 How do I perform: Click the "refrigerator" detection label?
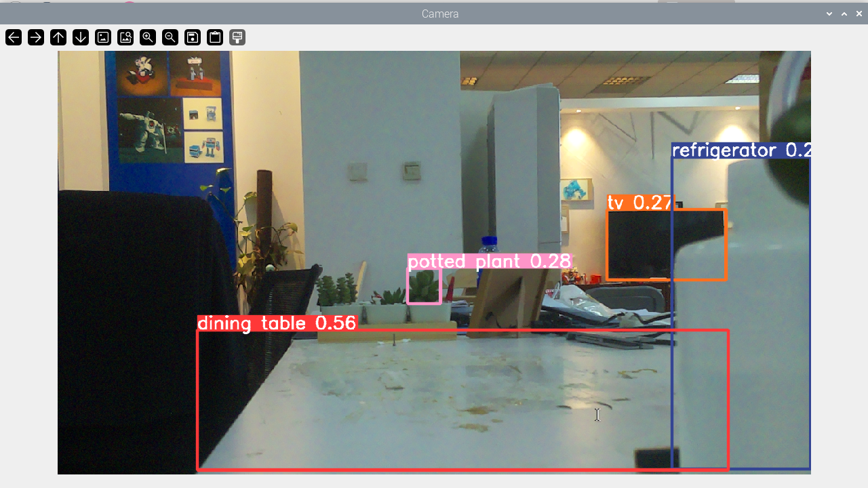pos(741,150)
